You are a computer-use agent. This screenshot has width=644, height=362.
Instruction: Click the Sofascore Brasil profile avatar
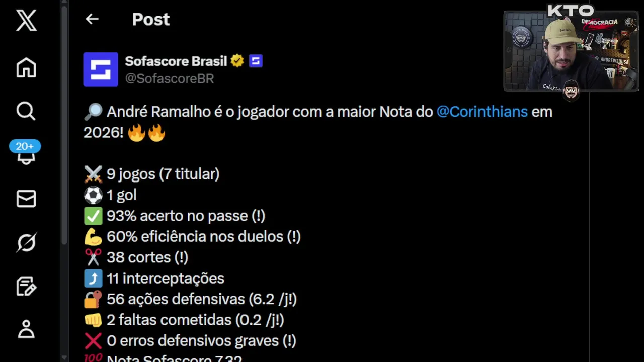click(x=101, y=69)
